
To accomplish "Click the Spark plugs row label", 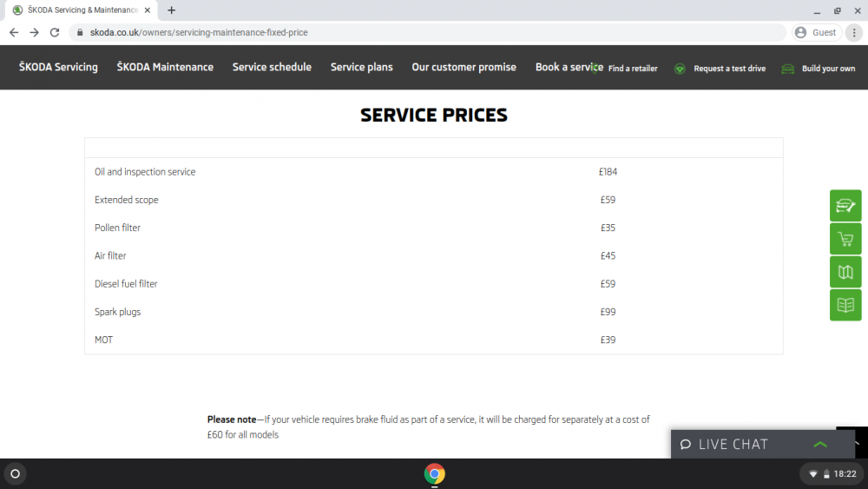I will click(x=117, y=312).
